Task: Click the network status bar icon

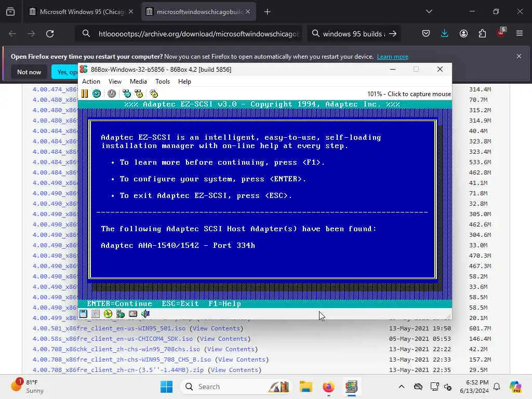Action: 121,314
